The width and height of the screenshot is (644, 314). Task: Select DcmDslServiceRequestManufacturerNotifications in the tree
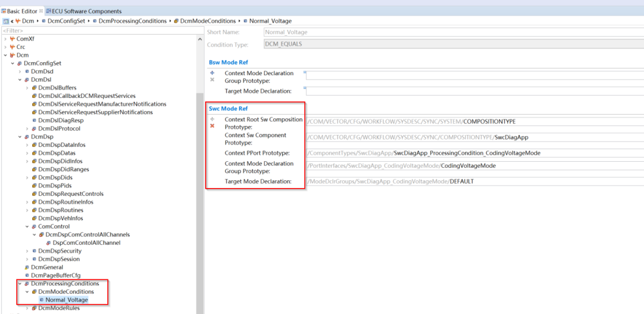pyautogui.click(x=103, y=104)
